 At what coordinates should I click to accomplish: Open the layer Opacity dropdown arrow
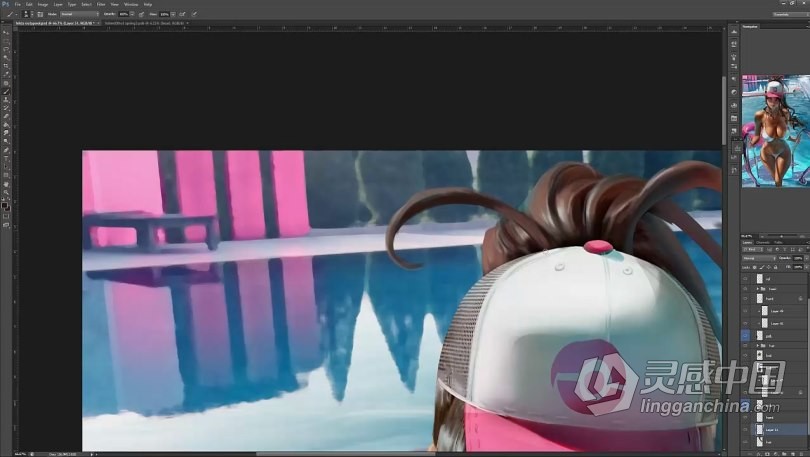click(x=807, y=258)
